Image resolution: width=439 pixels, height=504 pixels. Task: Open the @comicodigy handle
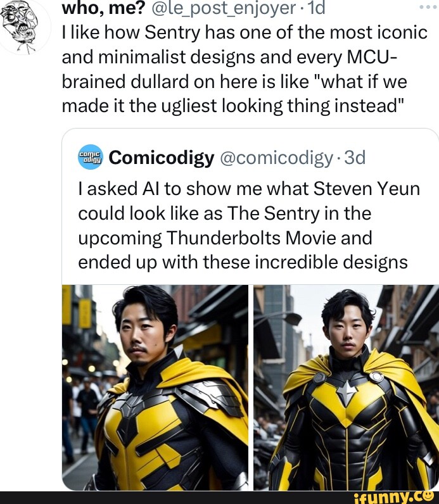(x=276, y=158)
